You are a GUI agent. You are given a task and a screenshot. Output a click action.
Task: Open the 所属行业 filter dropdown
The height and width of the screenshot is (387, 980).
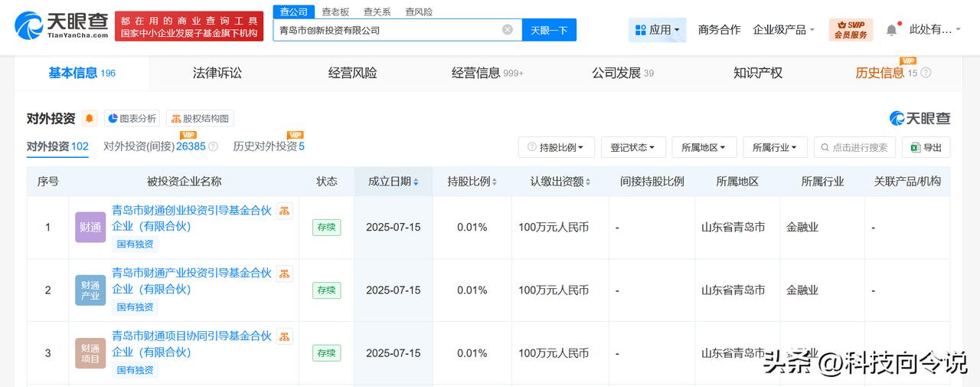click(x=775, y=147)
